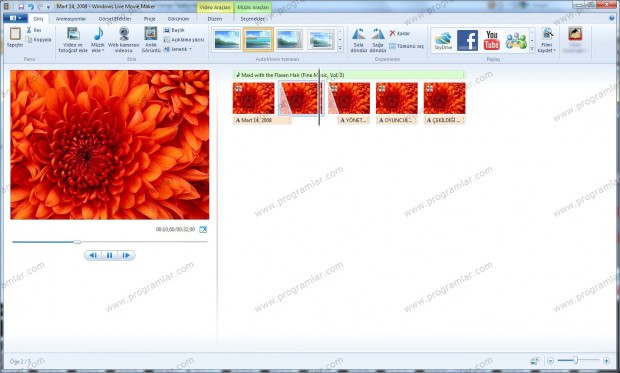Click the preview seek slider handle
The image size is (620, 373).
(x=78, y=242)
